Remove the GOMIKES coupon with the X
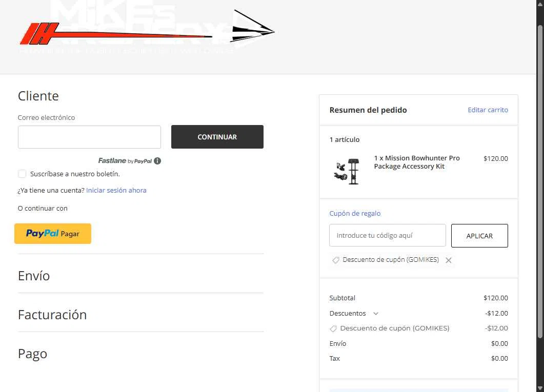 coord(448,260)
